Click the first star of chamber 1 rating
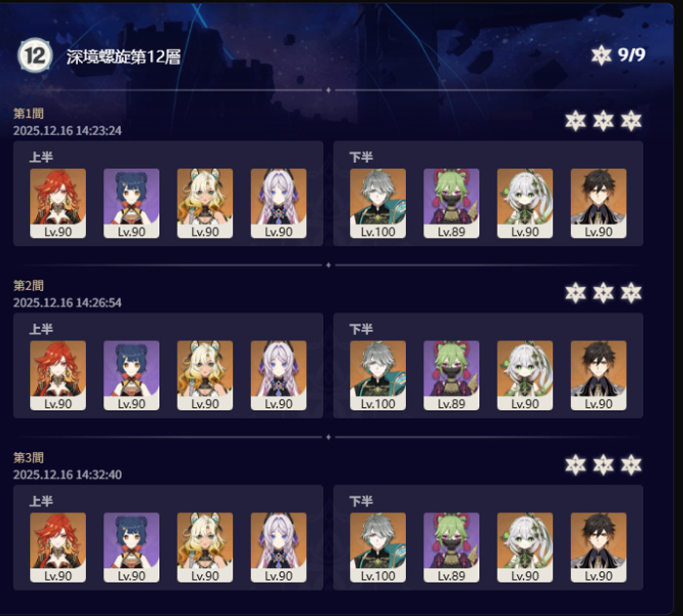This screenshot has width=683, height=616. tap(576, 121)
